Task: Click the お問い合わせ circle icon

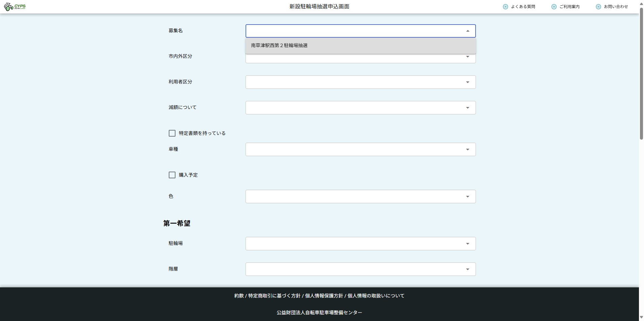Action: [x=598, y=7]
